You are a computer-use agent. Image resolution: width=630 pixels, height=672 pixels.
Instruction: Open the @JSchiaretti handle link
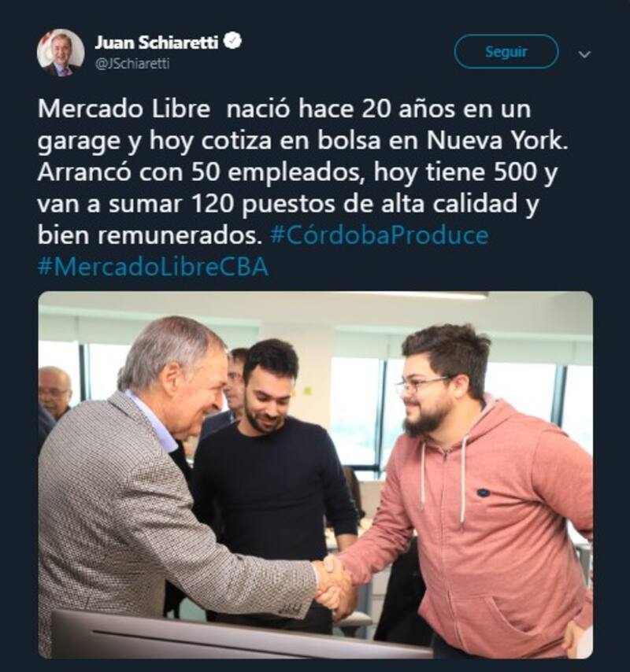pos(132,64)
